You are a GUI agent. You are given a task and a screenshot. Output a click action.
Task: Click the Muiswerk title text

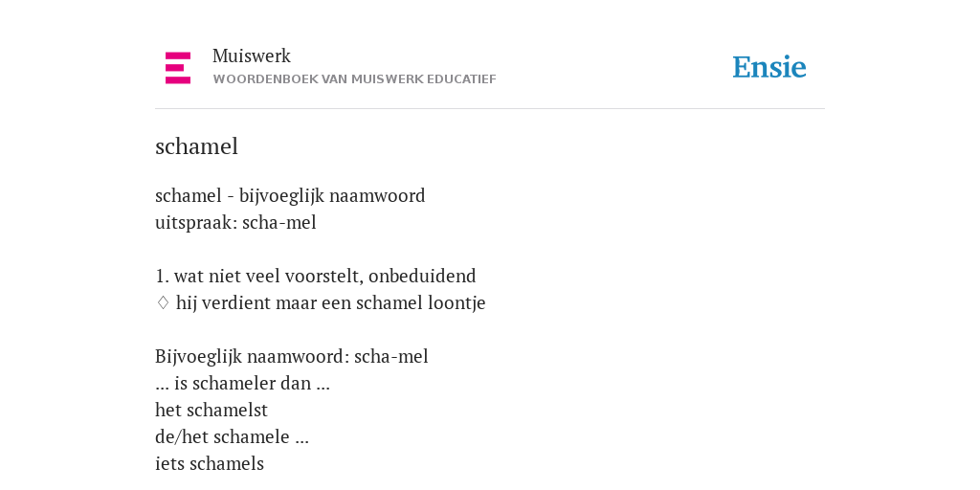click(x=252, y=56)
